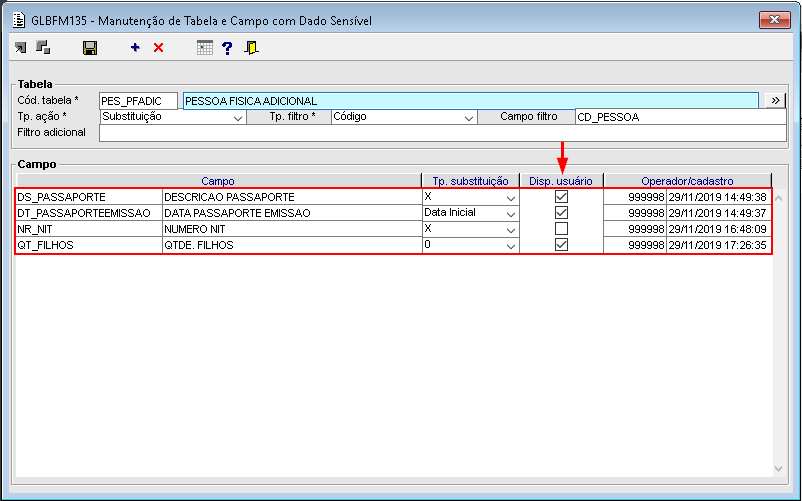The height and width of the screenshot is (501, 802).
Task: Click the DATA PASSAPORTE EMISSAO description cell
Action: coord(292,213)
